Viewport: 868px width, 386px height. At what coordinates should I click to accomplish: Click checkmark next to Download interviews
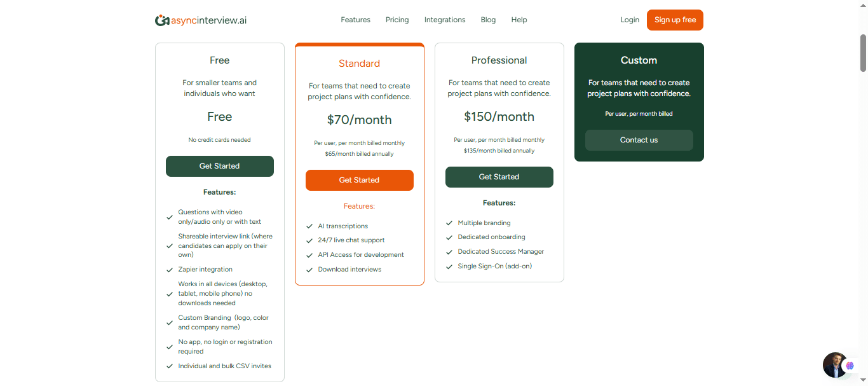point(309,270)
